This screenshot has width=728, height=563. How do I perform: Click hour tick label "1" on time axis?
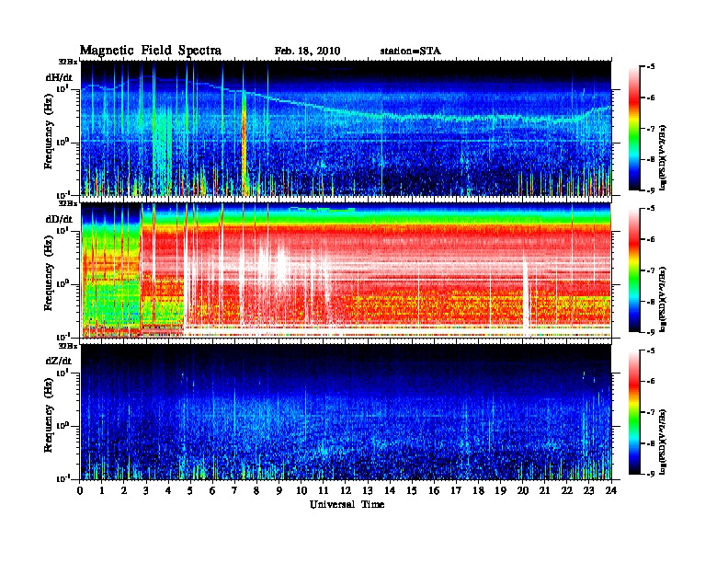coord(102,490)
